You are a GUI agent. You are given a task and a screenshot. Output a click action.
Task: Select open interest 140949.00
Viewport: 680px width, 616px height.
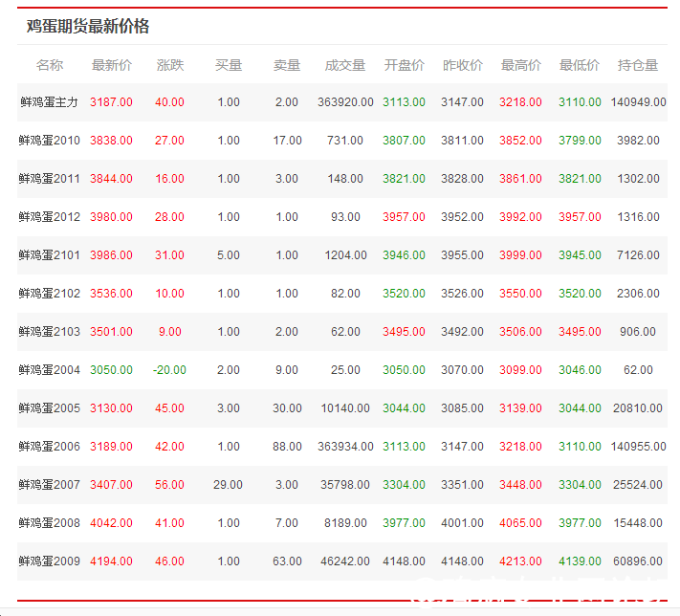pyautogui.click(x=638, y=102)
